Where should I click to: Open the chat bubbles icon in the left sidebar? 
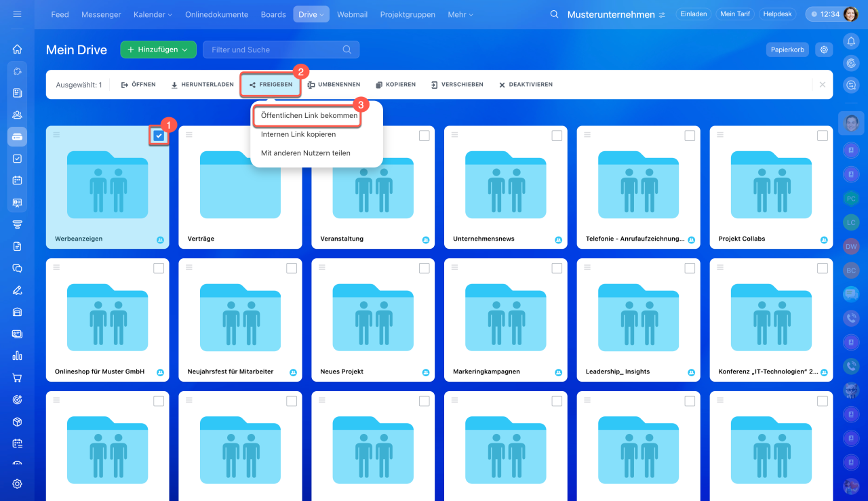pos(17,268)
